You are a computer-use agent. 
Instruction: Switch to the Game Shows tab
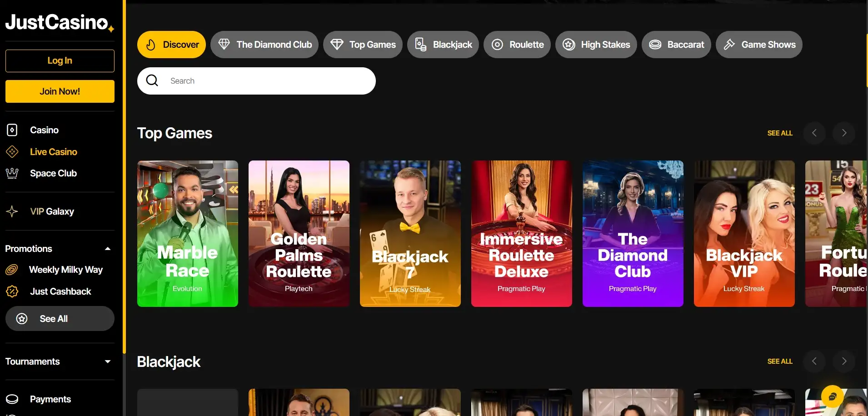click(759, 45)
